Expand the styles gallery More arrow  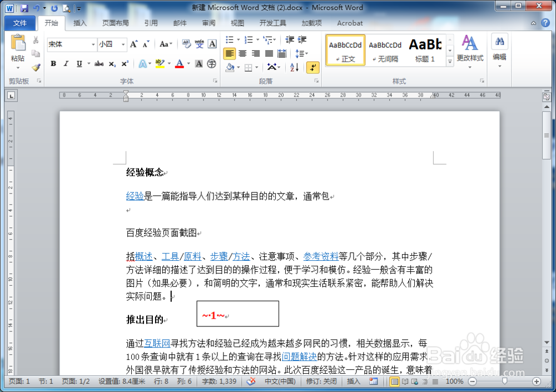point(450,62)
